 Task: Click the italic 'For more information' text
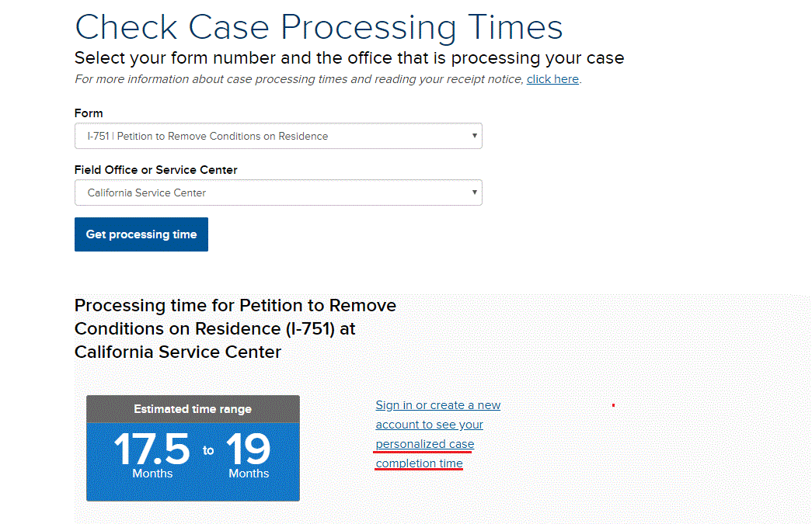[x=299, y=79]
